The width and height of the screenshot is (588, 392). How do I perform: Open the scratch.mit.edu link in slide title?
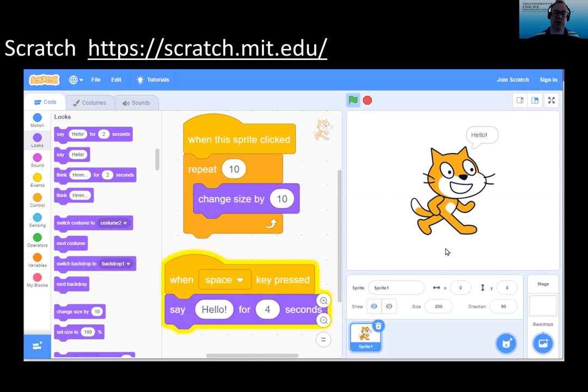[207, 48]
